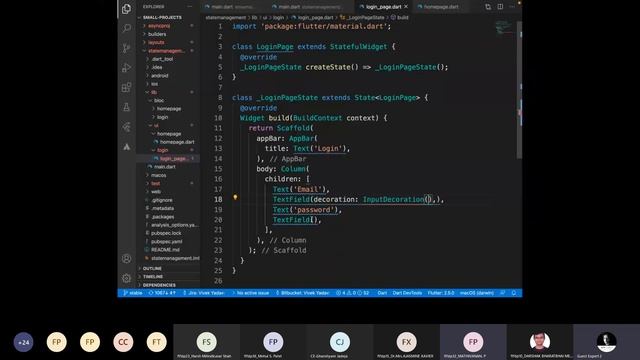This screenshot has height=360, width=640.
Task: Expand the DEPENDENCIES section
Action: 159,285
